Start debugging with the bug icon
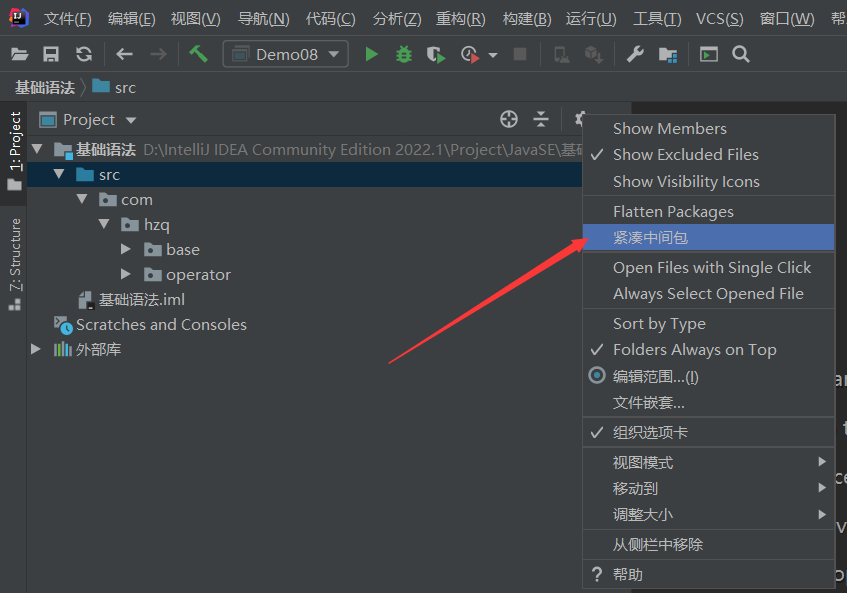The image size is (847, 593). tap(404, 55)
